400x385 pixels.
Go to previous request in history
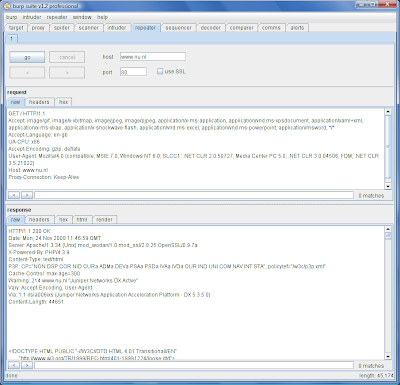(27, 72)
